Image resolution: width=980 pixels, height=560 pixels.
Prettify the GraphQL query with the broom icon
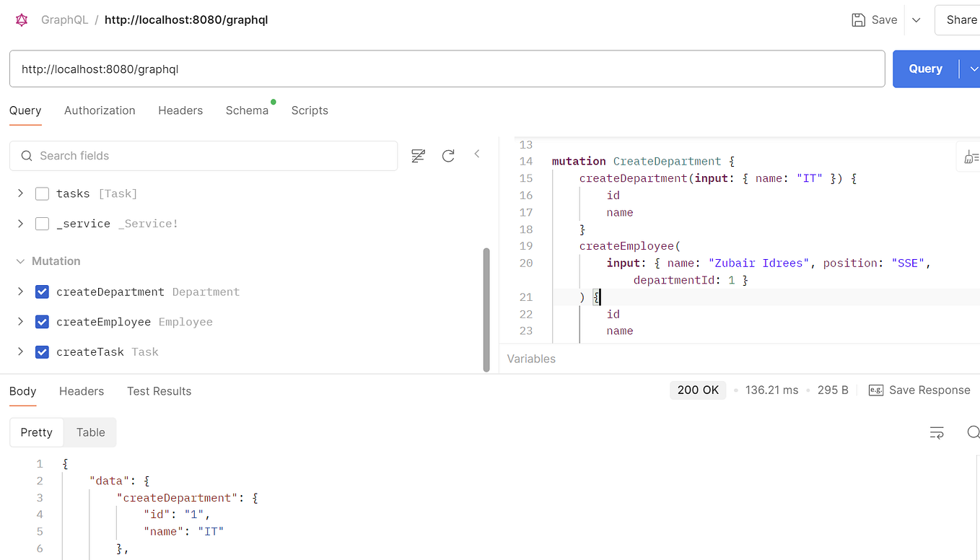pyautogui.click(x=972, y=157)
